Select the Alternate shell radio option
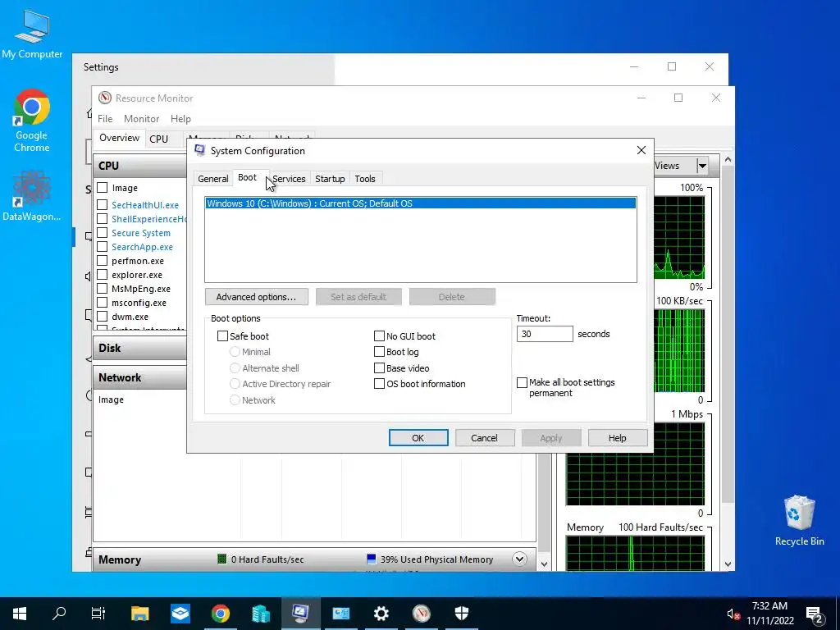Image resolution: width=840 pixels, height=630 pixels. [x=234, y=368]
